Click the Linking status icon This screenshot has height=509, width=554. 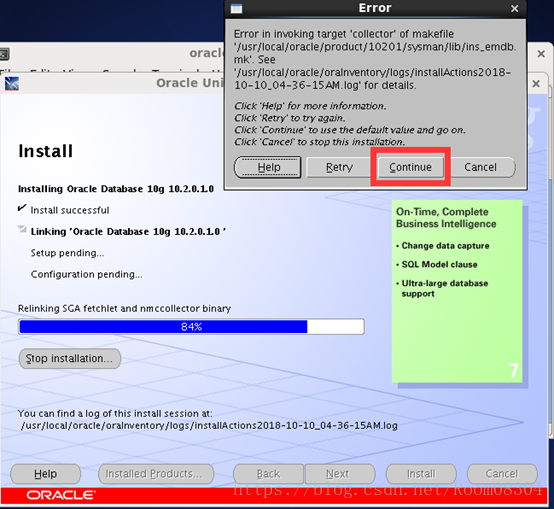(22, 230)
